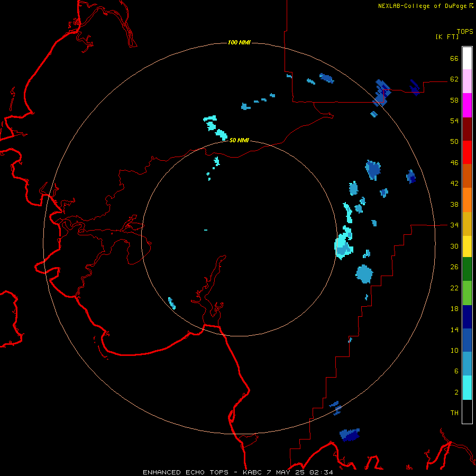Click the cyan legend swatch near 2

pyautogui.click(x=467, y=388)
